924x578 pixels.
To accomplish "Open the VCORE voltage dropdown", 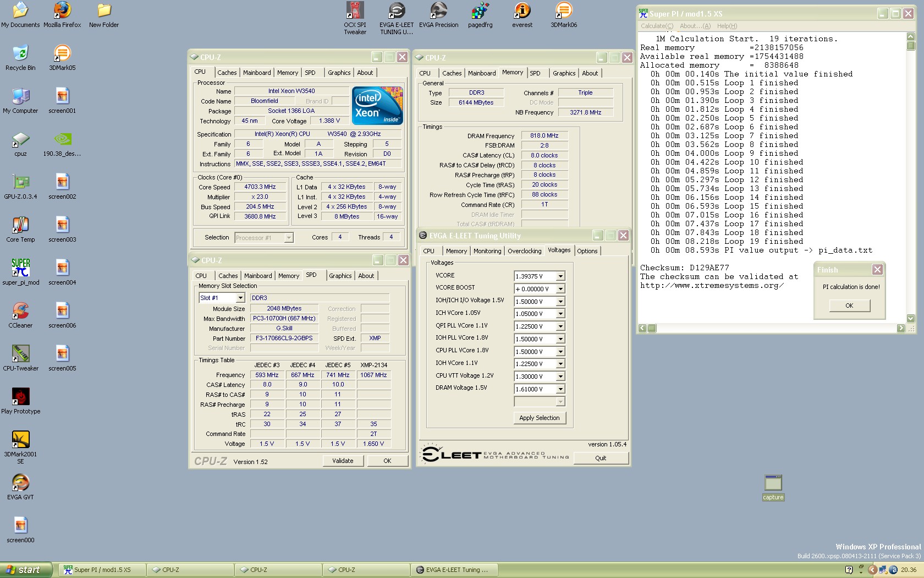I will (x=560, y=276).
